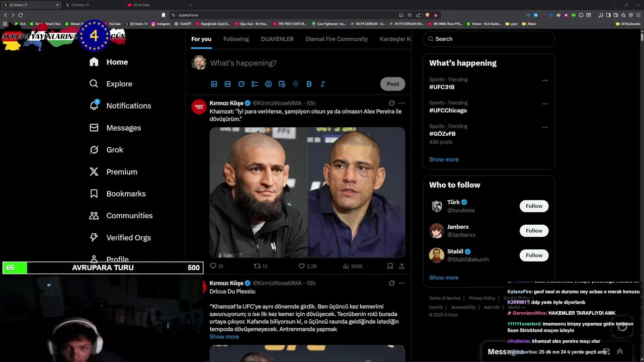Add a poll to the post
This screenshot has width=644, height=362.
(255, 84)
